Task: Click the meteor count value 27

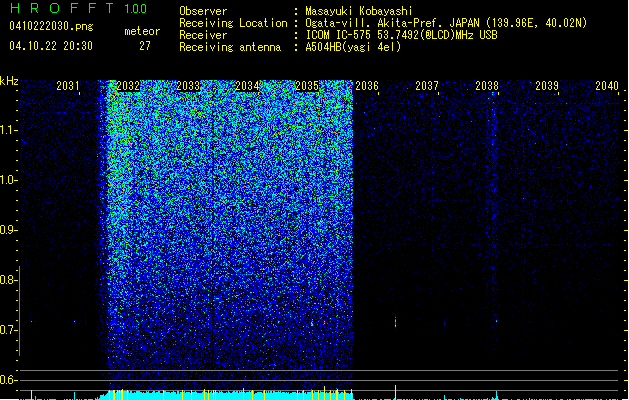Action: click(x=145, y=46)
